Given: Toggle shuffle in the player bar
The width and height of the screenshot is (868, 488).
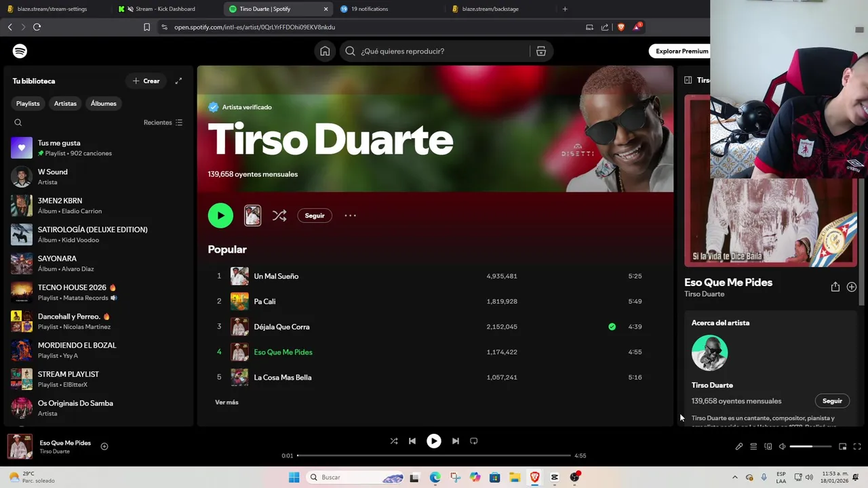Looking at the screenshot, I should 394,441.
